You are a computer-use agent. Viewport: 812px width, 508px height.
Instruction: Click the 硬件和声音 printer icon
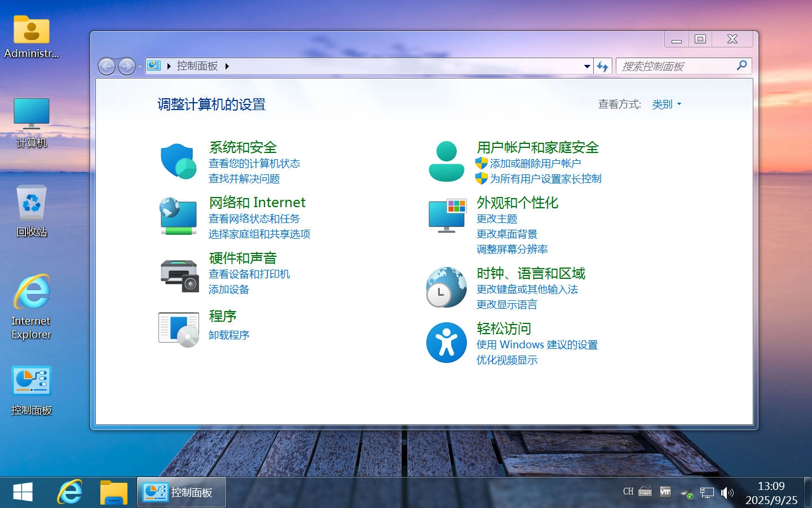coord(178,275)
